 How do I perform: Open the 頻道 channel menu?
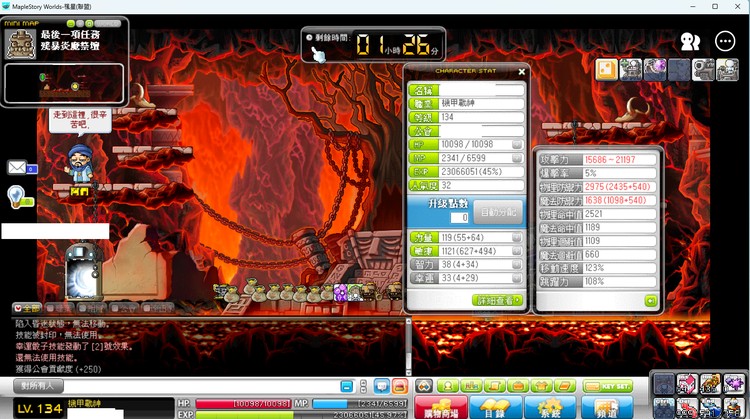click(x=607, y=408)
